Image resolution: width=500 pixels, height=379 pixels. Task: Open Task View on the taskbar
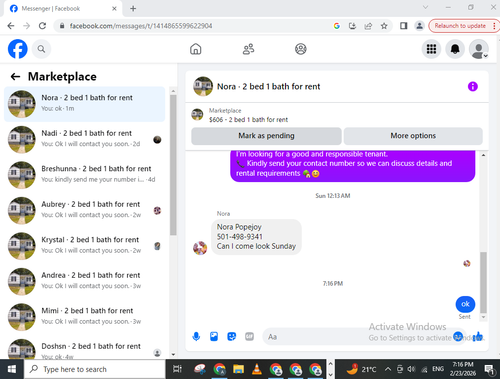(177, 369)
